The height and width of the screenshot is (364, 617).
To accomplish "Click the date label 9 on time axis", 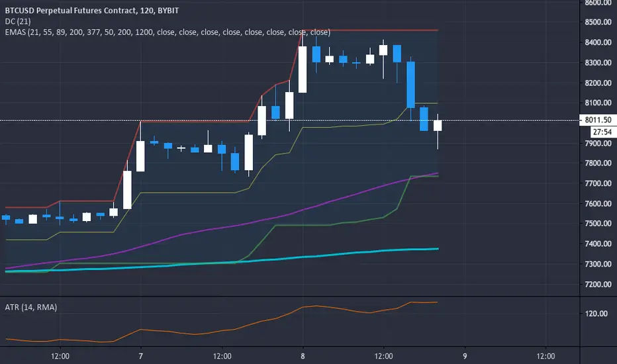I will 465,356.
